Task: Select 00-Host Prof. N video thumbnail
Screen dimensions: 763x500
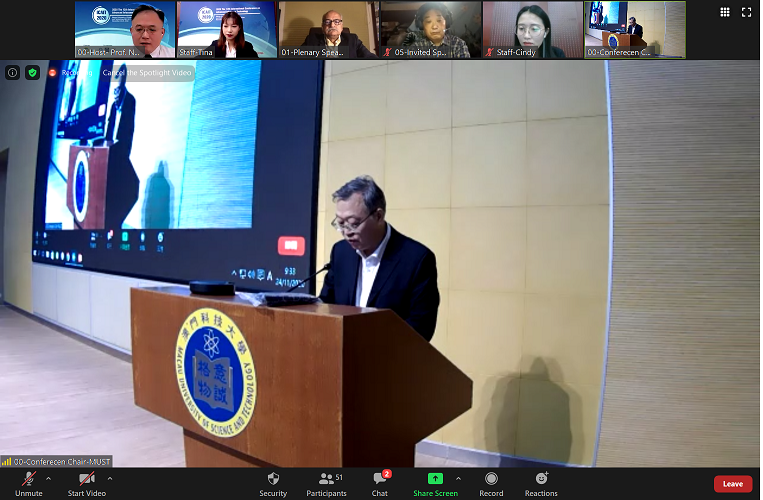Action: [125, 30]
